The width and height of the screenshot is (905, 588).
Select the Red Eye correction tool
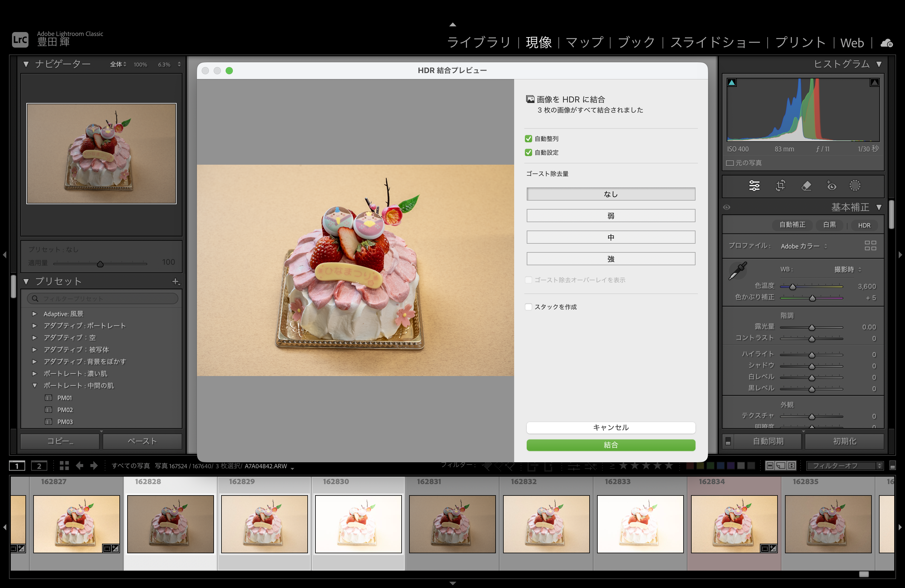click(x=831, y=186)
